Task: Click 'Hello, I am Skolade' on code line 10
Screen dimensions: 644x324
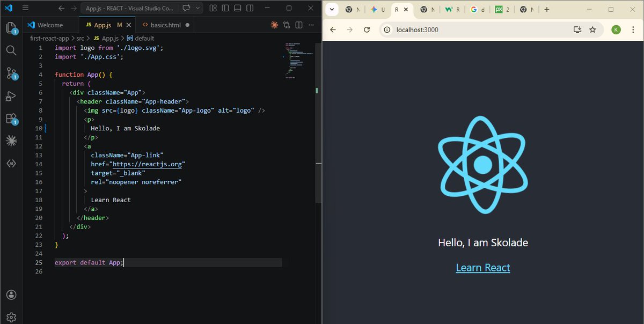Action: click(x=125, y=128)
